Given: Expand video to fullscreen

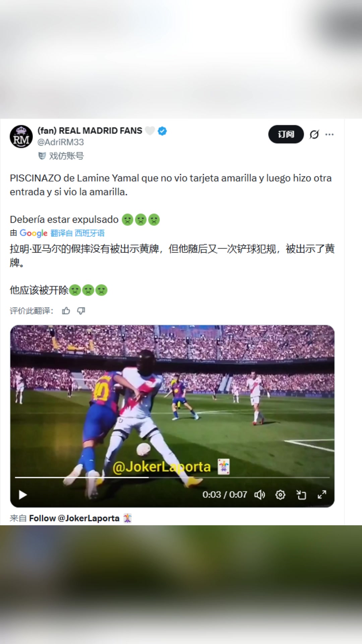Looking at the screenshot, I should 322,495.
